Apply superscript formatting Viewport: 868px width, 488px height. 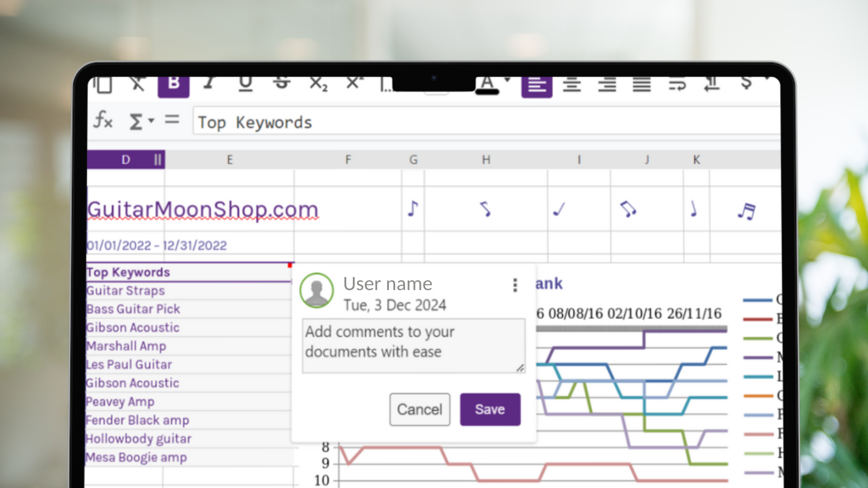click(354, 84)
